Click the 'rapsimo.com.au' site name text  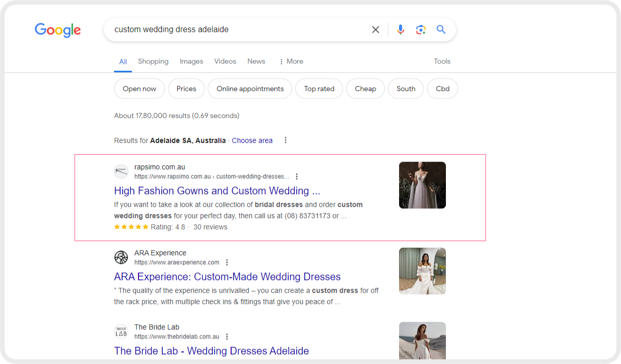[160, 167]
